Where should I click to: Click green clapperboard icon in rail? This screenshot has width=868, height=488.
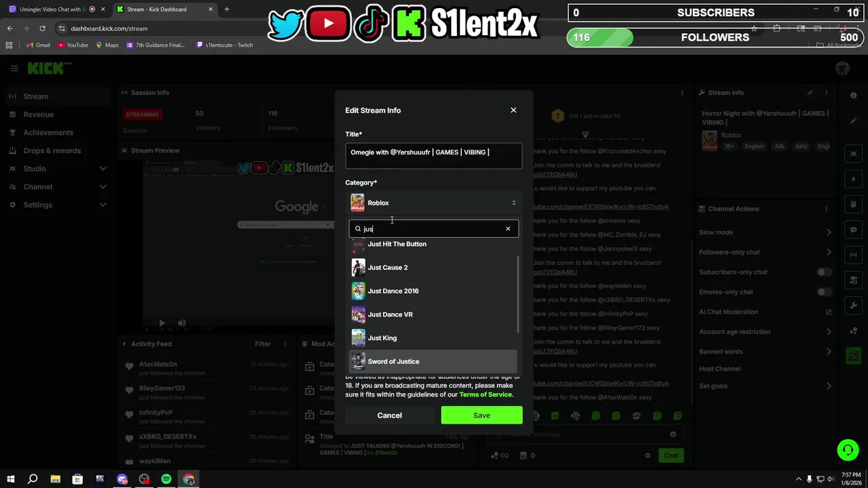(x=854, y=355)
